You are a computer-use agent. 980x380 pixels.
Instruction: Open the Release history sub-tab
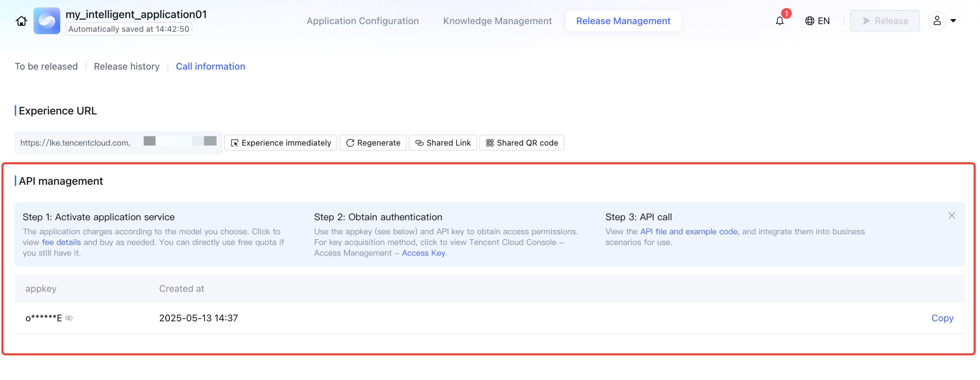[127, 67]
